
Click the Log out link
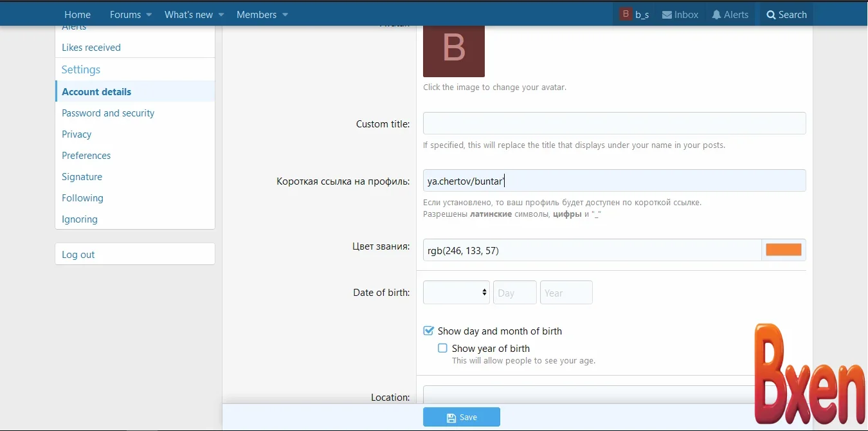click(x=78, y=255)
